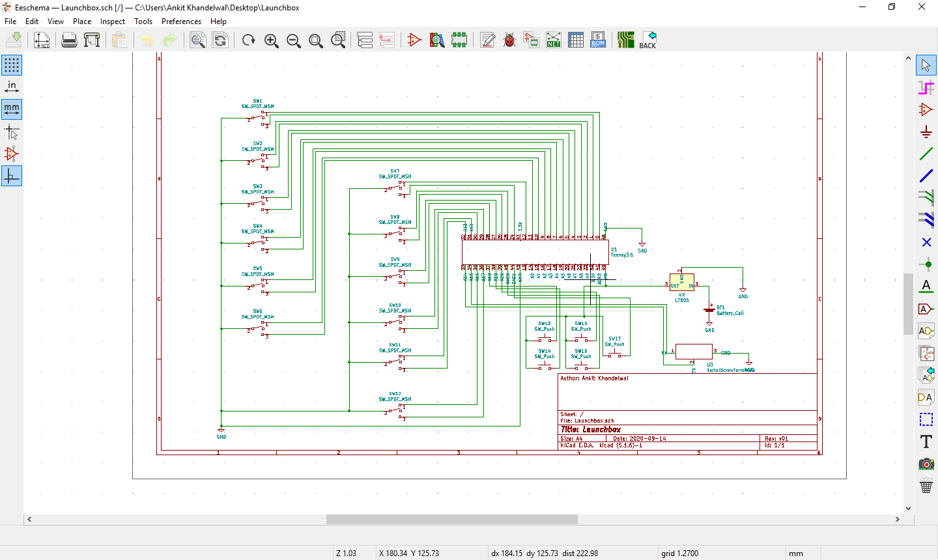Activate the Delete items trash tool
938x560 pixels.
926,486
